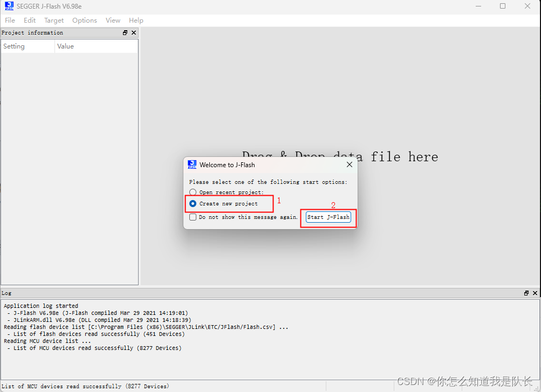
Task: Close the Welcome to J-Flash dialog
Action: point(349,164)
